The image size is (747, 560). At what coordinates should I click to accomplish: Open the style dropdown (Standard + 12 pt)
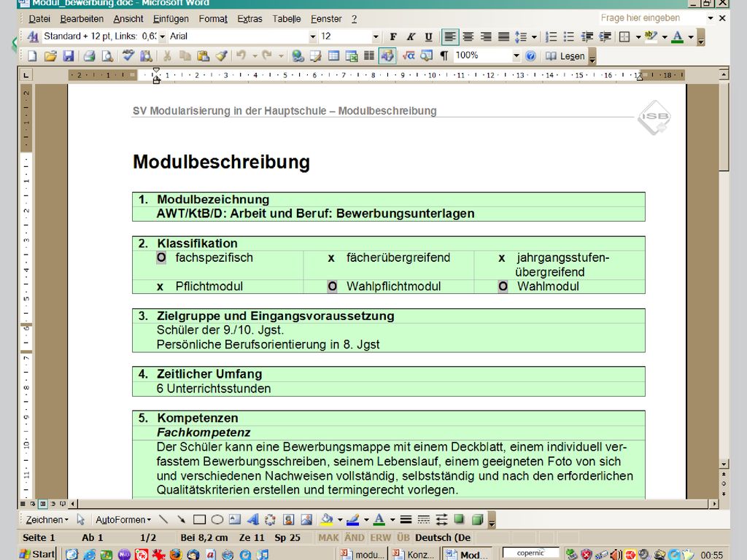pyautogui.click(x=162, y=36)
